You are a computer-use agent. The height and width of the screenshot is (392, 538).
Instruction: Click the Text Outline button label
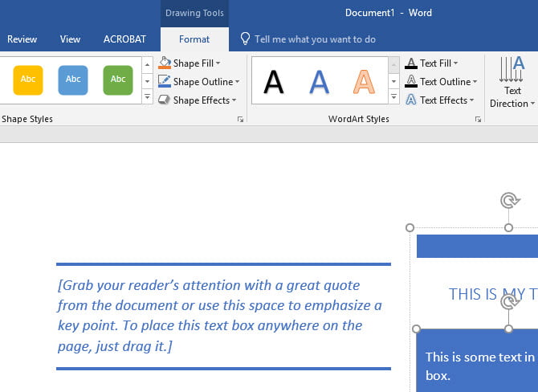click(x=446, y=82)
